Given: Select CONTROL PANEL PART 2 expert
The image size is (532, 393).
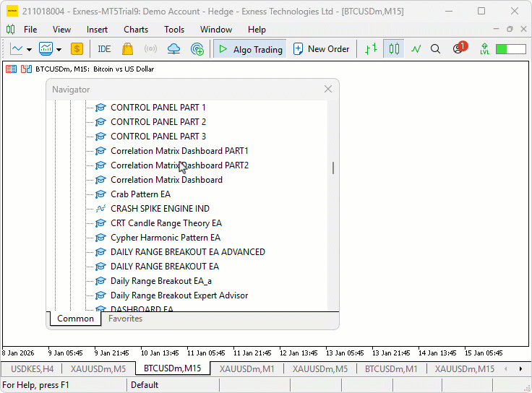Looking at the screenshot, I should [x=158, y=122].
